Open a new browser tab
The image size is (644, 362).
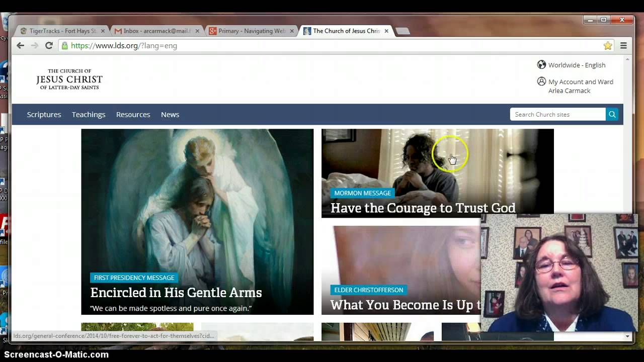point(402,31)
